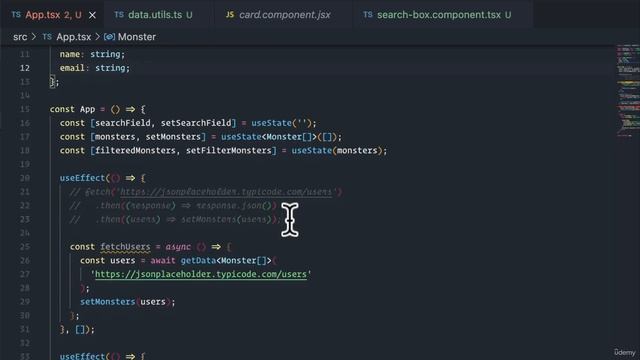The image size is (640, 360).
Task: Click 'async' keyword on line 25
Action: [178, 247]
